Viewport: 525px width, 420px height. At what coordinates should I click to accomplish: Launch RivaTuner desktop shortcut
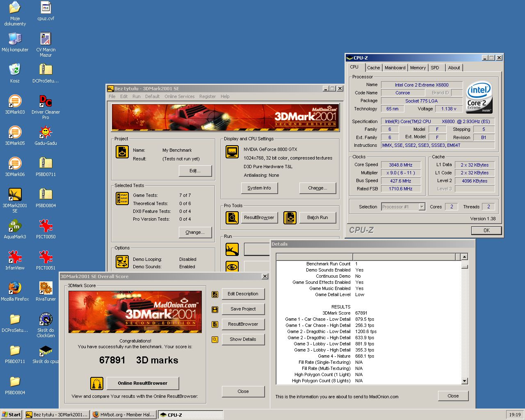[x=46, y=291]
